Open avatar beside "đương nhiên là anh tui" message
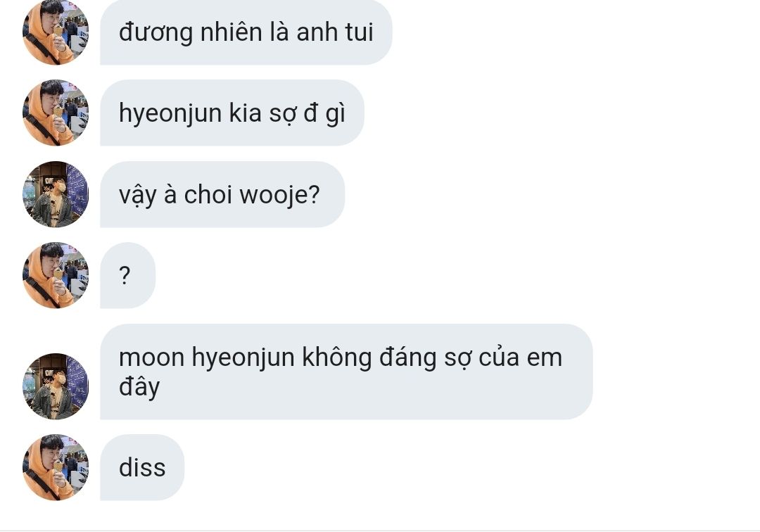The width and height of the screenshot is (760, 532). point(56,32)
